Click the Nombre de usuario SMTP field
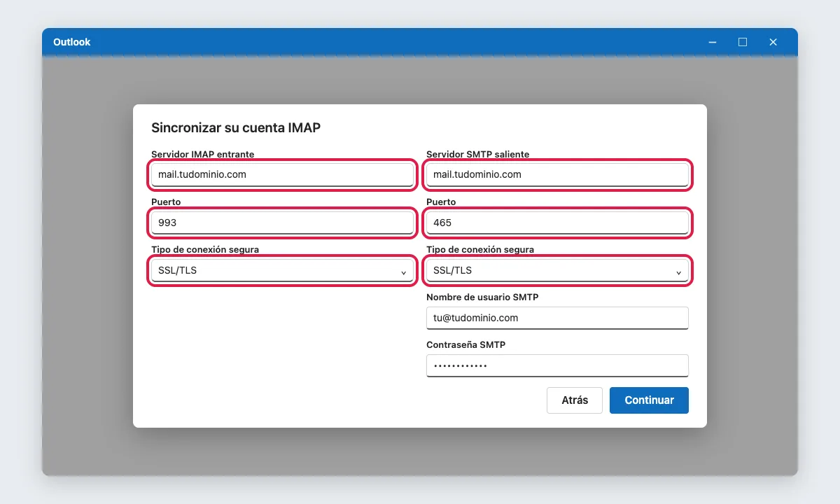 point(557,318)
